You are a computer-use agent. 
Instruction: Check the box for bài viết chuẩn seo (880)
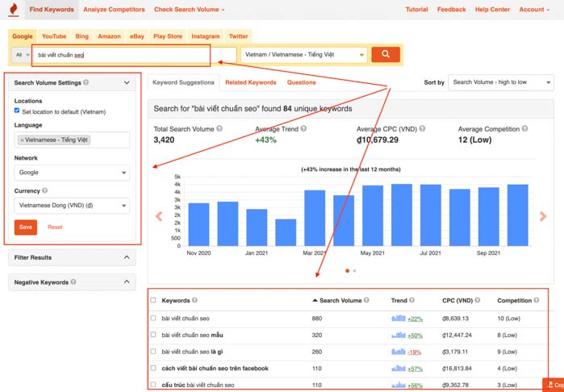(153, 318)
